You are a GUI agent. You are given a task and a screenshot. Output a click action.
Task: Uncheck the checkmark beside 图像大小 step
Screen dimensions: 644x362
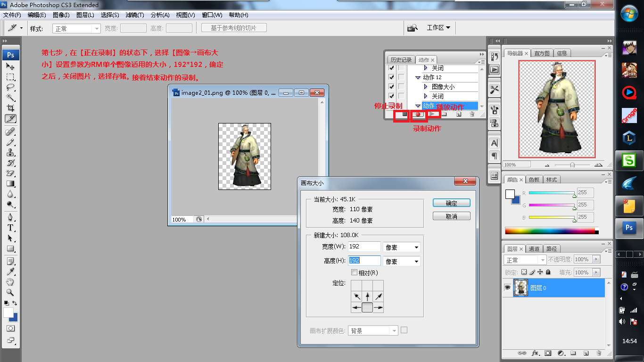tap(391, 87)
